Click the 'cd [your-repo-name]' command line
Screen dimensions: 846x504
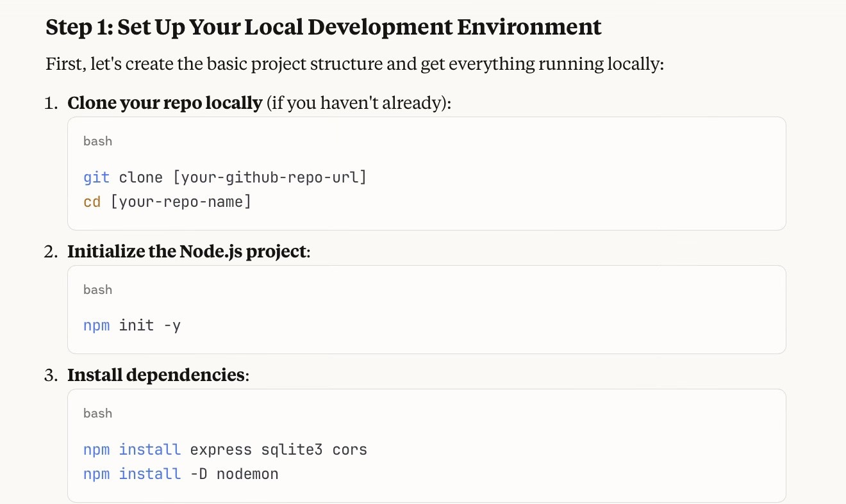pos(167,202)
